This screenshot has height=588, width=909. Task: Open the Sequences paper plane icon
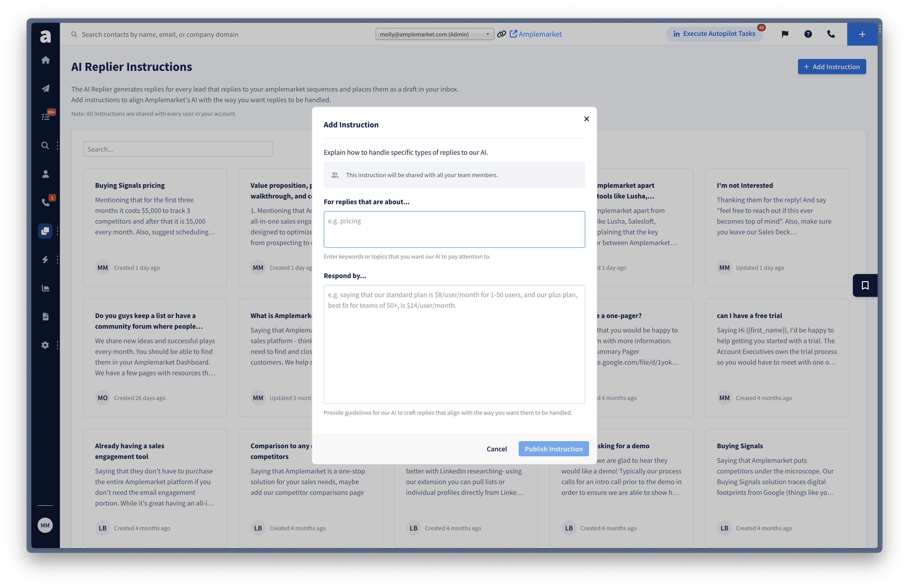point(45,89)
